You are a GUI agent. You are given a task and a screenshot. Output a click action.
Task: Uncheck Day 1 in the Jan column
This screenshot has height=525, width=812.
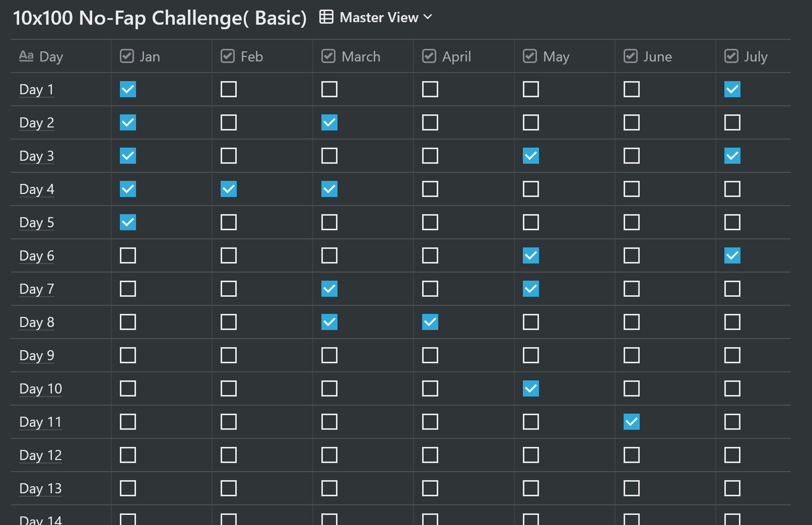point(128,89)
